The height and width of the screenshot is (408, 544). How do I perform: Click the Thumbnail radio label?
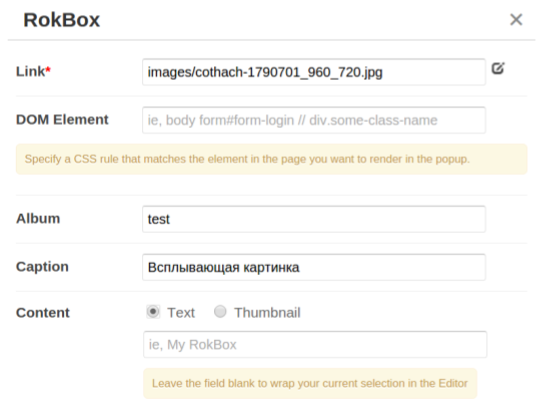click(267, 313)
